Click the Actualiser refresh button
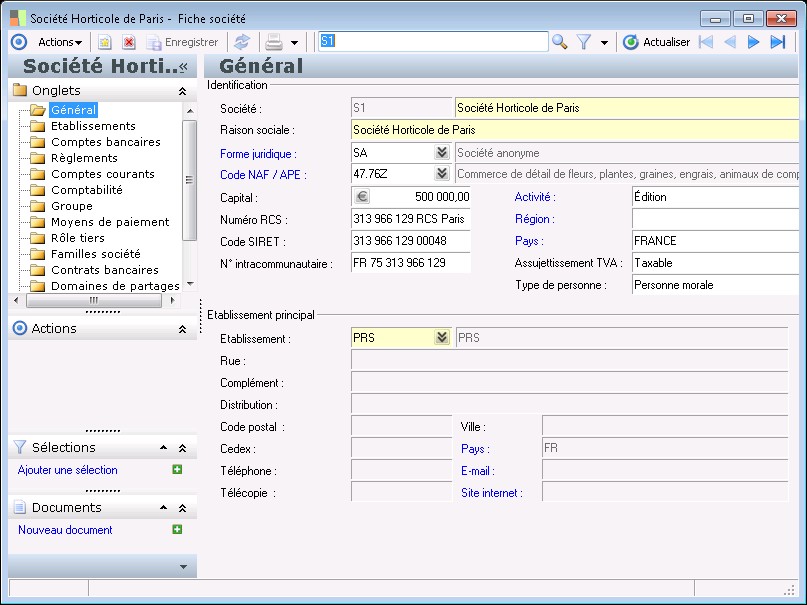 point(656,42)
